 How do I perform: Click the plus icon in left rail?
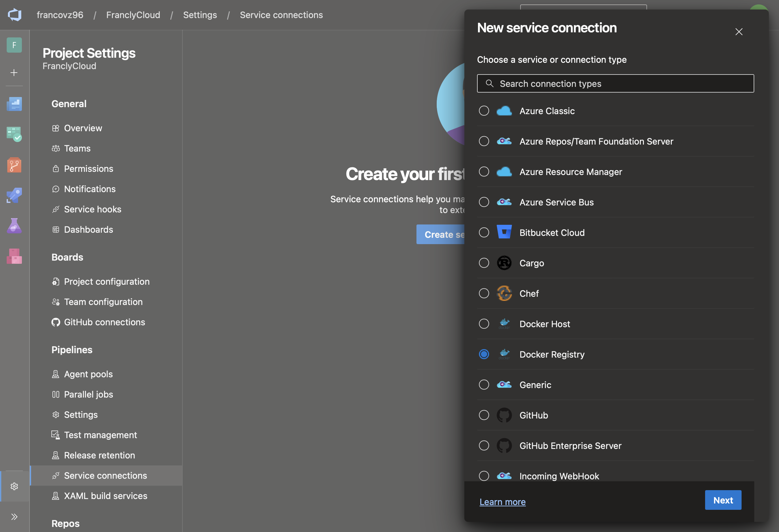[x=14, y=73]
